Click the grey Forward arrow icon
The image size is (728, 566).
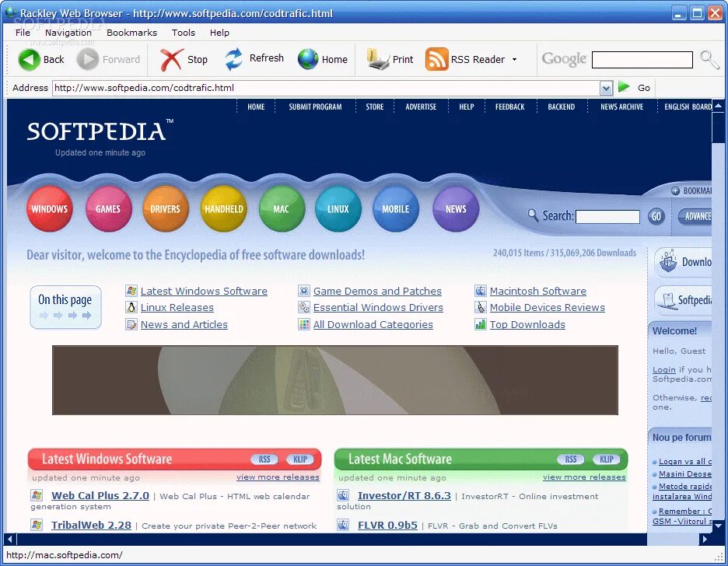[x=88, y=59]
